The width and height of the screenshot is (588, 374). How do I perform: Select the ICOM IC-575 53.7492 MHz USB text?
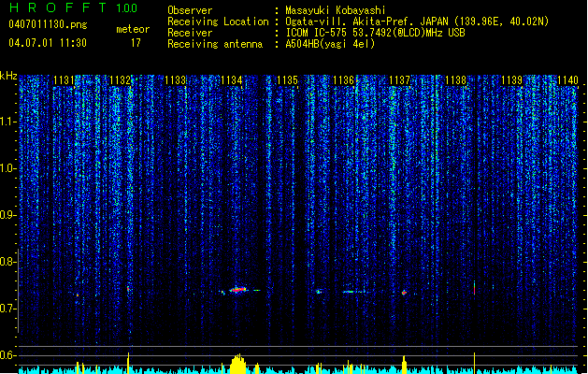(376, 33)
